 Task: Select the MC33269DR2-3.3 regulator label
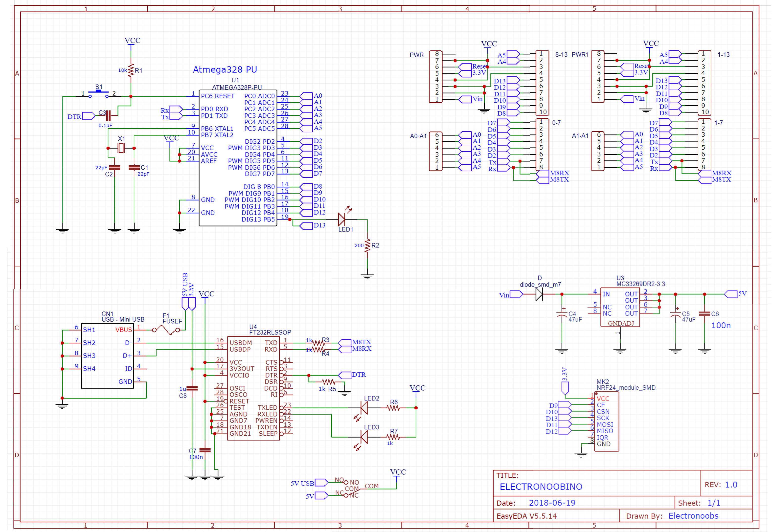641,284
